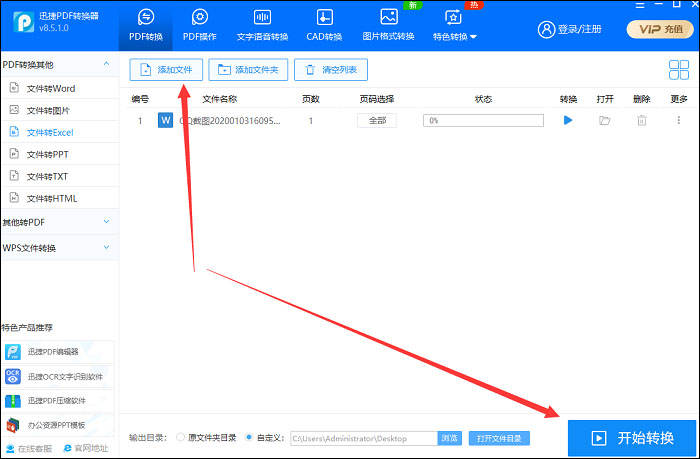Open the 官网地址 website link
Screen dimensions: 700x459
pos(86,448)
